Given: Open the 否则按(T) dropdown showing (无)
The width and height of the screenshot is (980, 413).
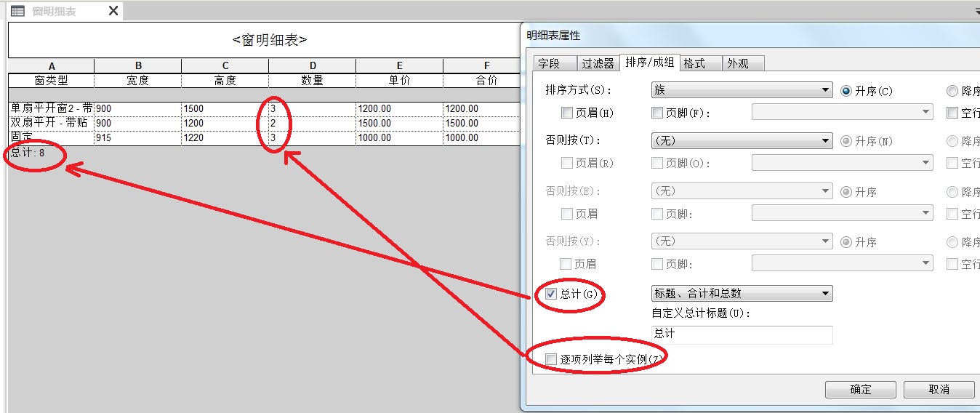Looking at the screenshot, I should coord(742,141).
